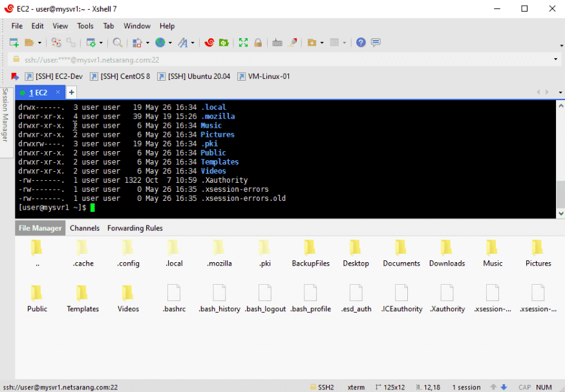The width and height of the screenshot is (565, 392).
Task: Open the [SSH] EC2-Dev quick link
Action: tap(54, 76)
